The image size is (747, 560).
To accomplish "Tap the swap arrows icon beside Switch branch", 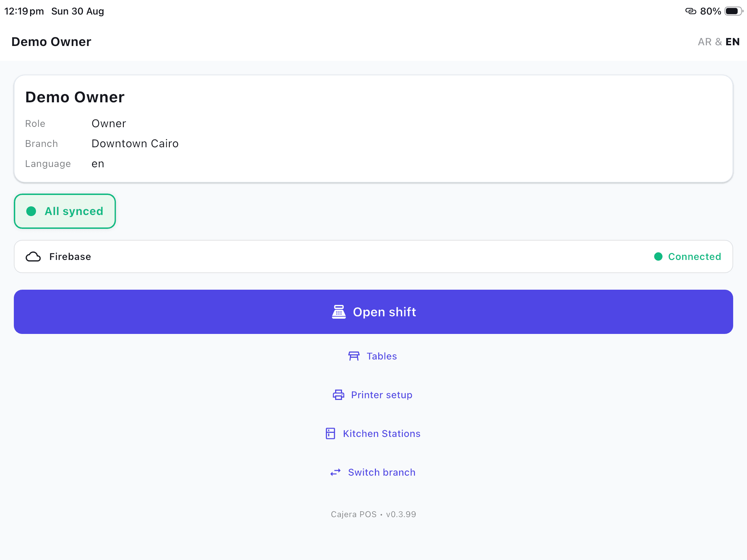I will [x=335, y=472].
